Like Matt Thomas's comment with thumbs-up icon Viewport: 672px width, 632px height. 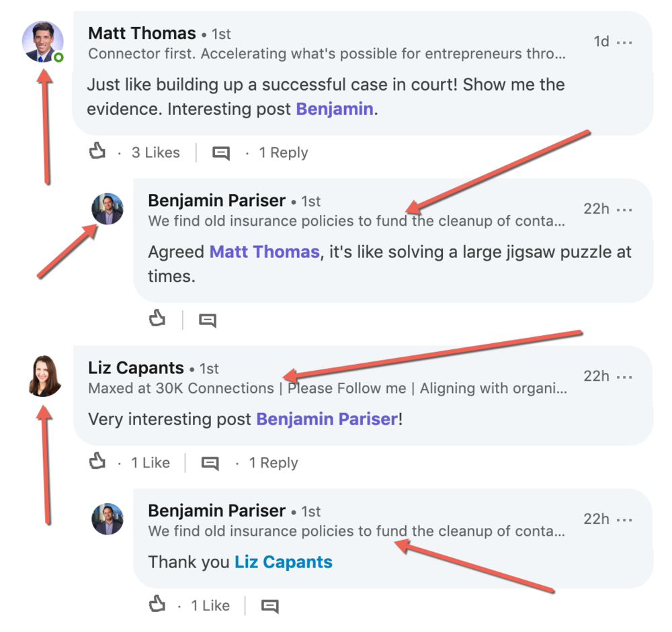pos(98,152)
